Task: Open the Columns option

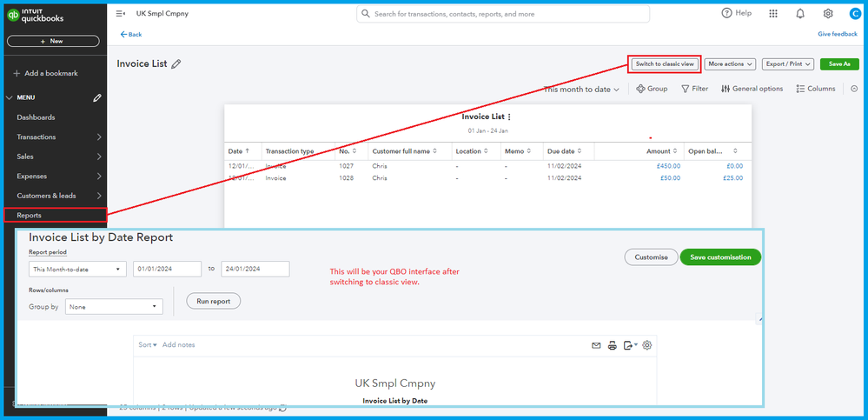Action: [815, 89]
